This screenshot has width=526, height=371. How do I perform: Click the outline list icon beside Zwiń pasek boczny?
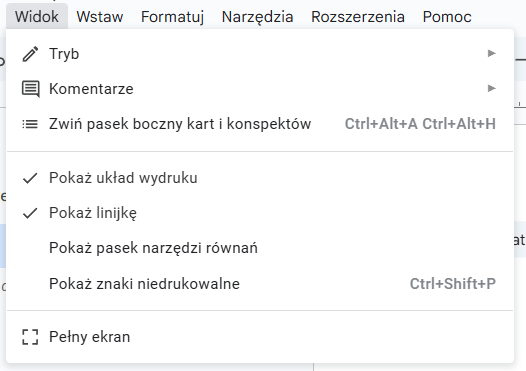tap(30, 124)
